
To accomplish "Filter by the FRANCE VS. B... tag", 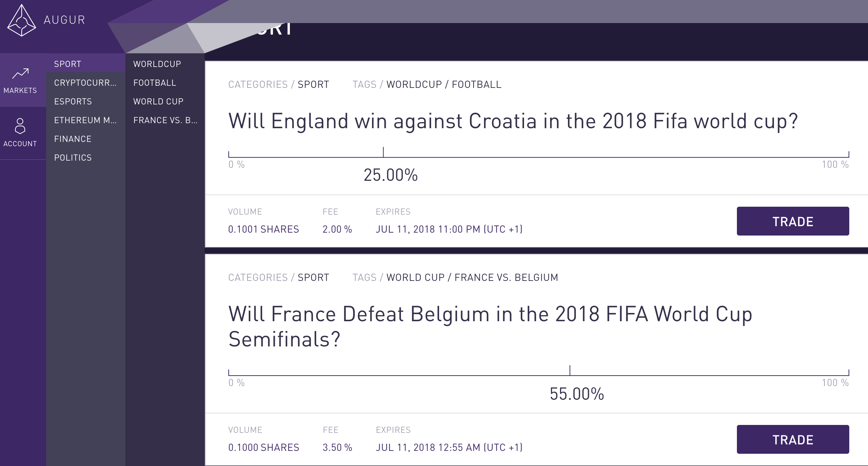I will tap(165, 120).
